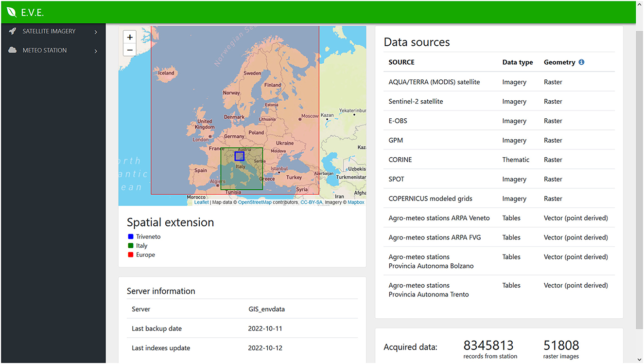Click the Data sources heading
This screenshot has height=364, width=644.
click(417, 42)
